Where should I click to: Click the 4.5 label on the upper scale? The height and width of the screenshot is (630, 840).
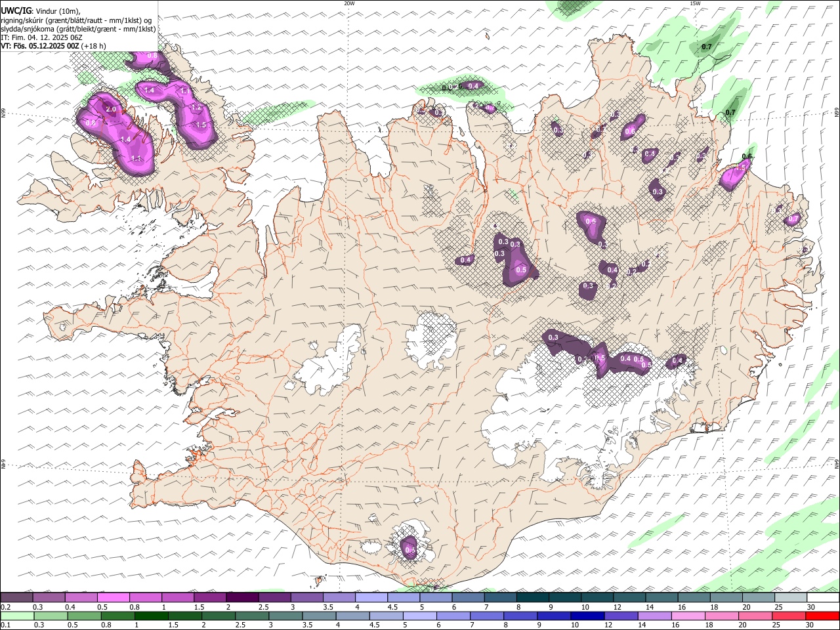[392, 607]
